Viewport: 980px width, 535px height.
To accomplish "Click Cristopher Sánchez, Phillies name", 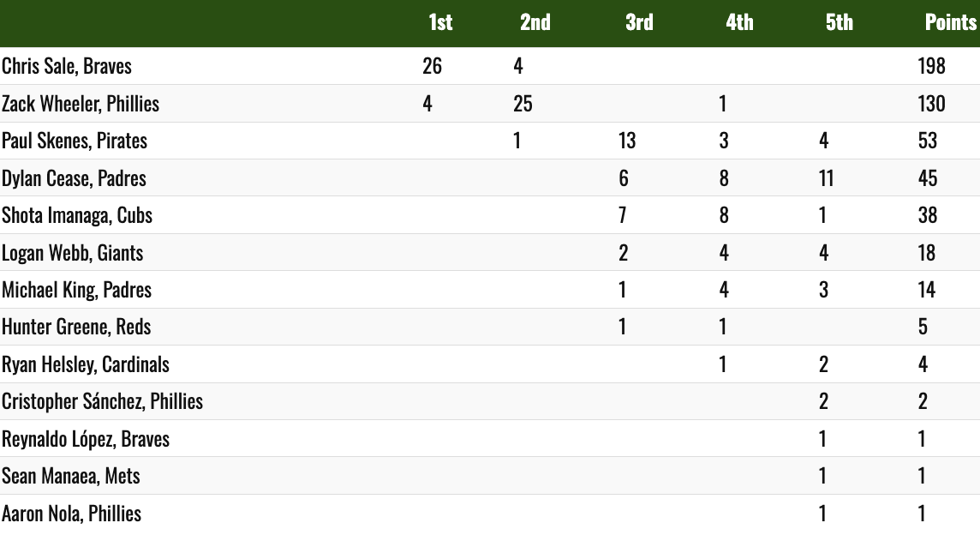I will [103, 401].
